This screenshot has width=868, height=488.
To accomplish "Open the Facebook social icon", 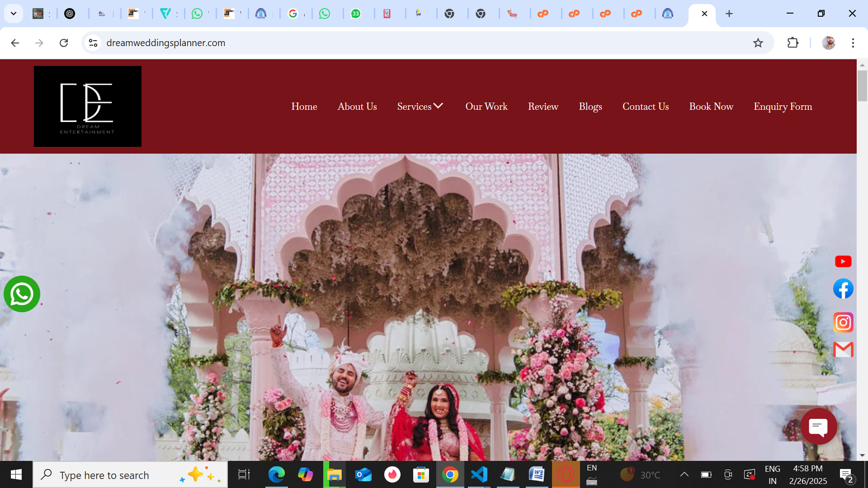I will (843, 289).
